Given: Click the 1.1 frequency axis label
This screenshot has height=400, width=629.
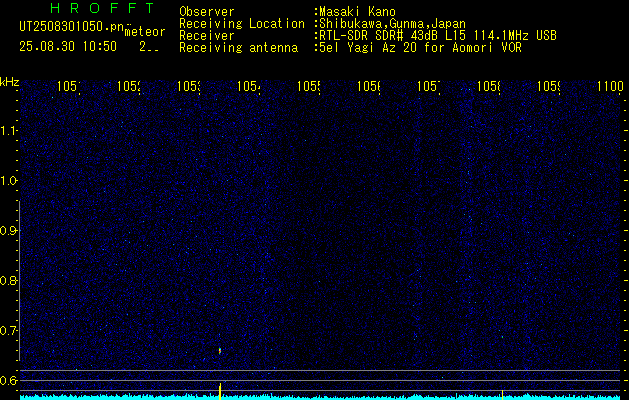Looking at the screenshot, I should pyautogui.click(x=8, y=130).
